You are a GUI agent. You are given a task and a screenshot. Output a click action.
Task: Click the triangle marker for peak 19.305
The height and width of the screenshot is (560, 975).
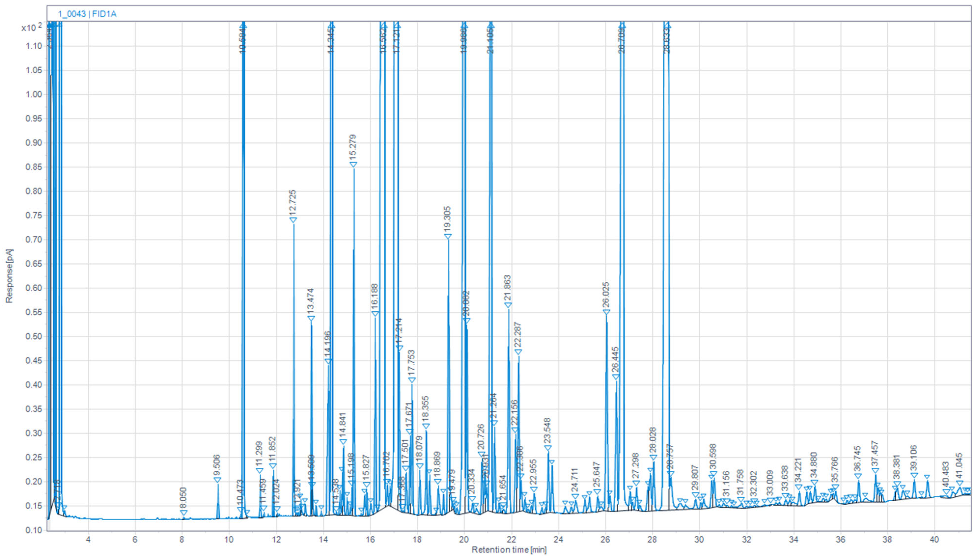tap(448, 237)
